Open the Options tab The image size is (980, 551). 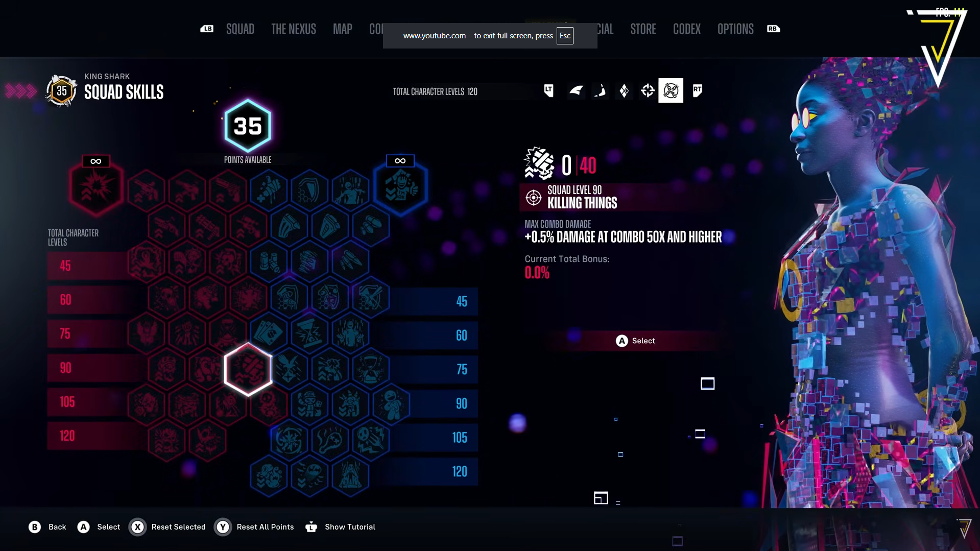coord(735,29)
